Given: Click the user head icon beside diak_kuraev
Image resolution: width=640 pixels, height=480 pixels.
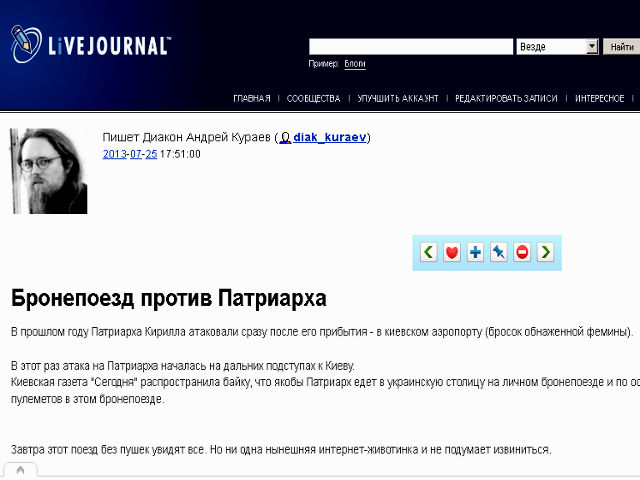Looking at the screenshot, I should [285, 138].
